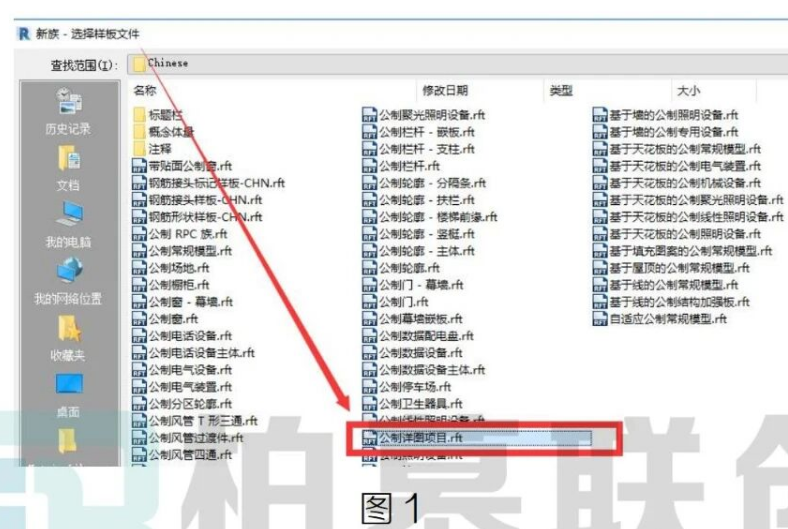The width and height of the screenshot is (788, 529).
Task: Click the RFT icon of 公制门.rft
Action: pyautogui.click(x=369, y=302)
